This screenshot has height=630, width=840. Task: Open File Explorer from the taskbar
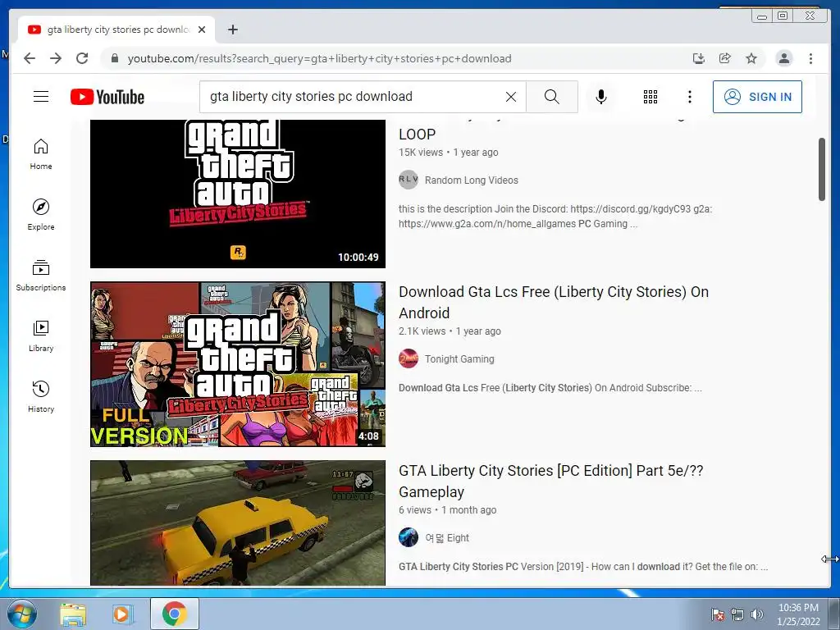pyautogui.click(x=72, y=614)
